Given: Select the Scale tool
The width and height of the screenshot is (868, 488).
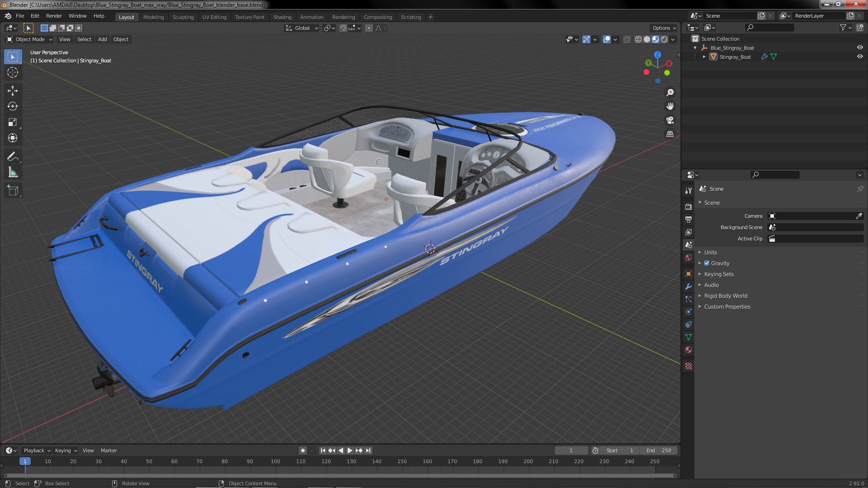Looking at the screenshot, I should click(x=13, y=122).
